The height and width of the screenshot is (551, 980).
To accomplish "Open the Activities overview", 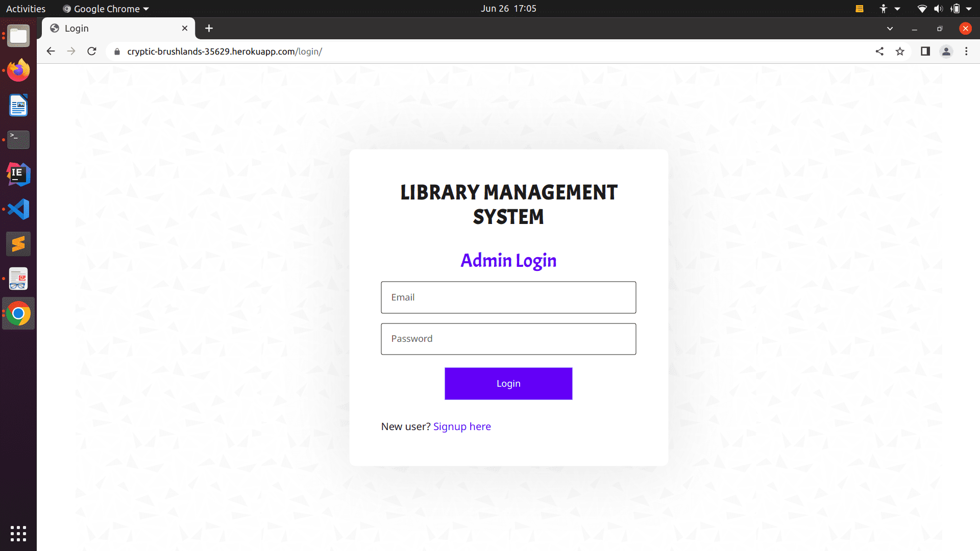I will tap(26, 9).
